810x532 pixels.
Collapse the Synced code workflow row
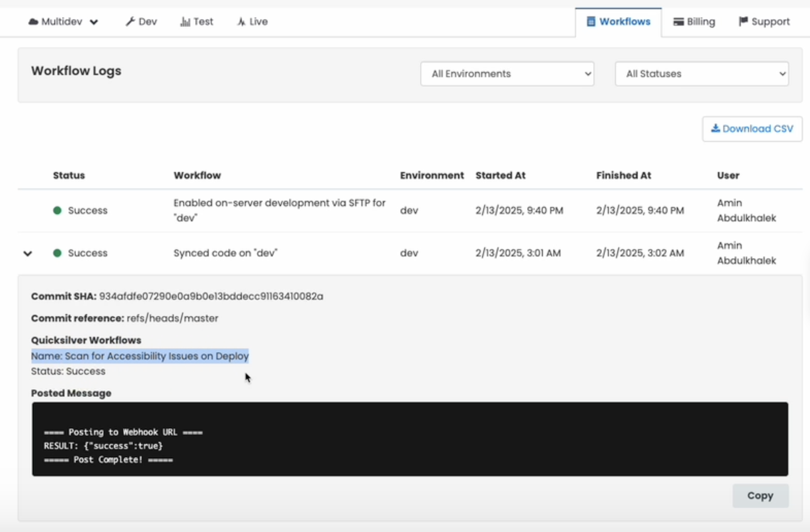pos(27,253)
